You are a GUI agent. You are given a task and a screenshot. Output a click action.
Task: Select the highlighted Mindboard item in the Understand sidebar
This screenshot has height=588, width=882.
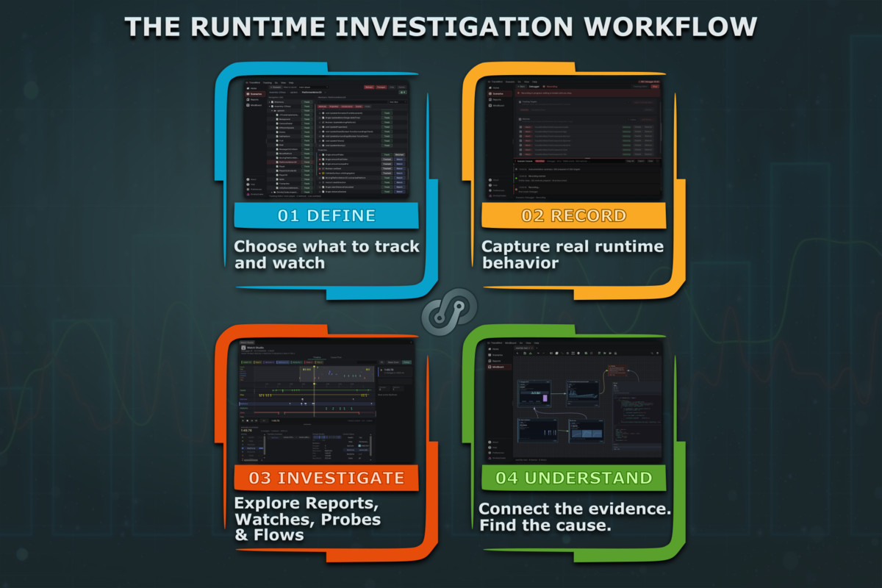pos(499,367)
